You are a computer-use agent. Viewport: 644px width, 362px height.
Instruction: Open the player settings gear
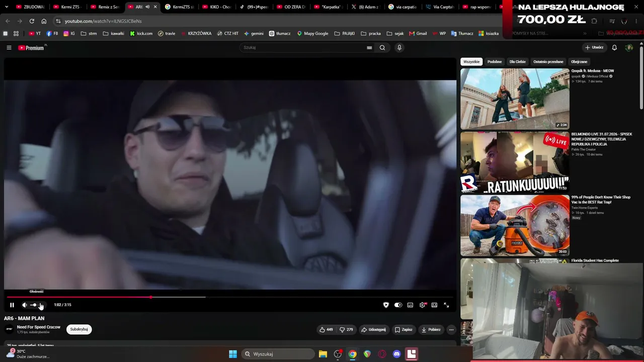422,305
